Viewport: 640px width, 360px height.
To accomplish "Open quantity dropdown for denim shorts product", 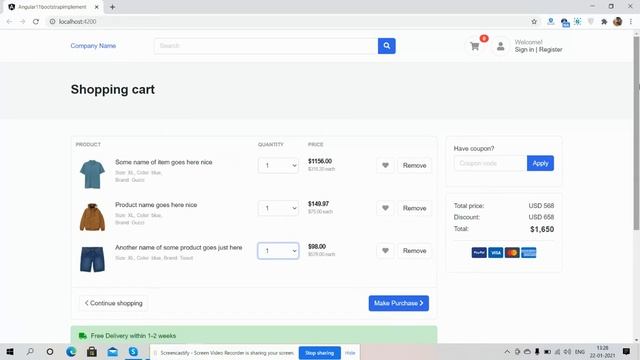I will [x=278, y=251].
